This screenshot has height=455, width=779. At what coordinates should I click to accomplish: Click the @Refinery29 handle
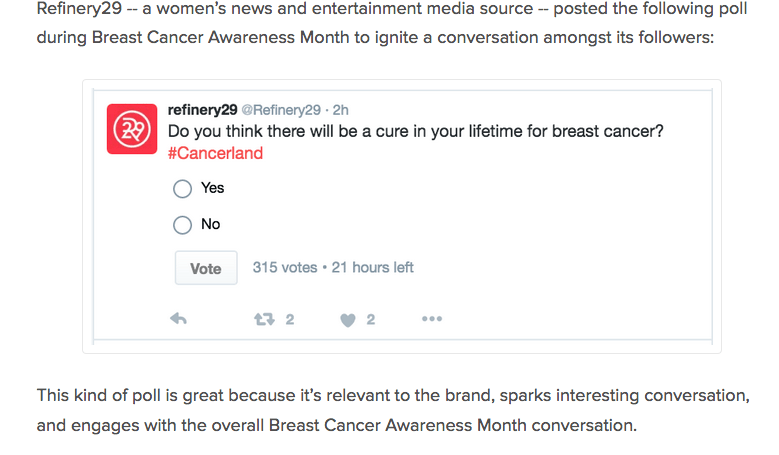tap(281, 110)
